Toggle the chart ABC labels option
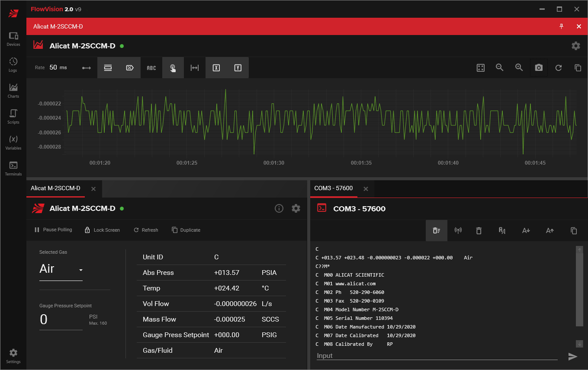The width and height of the screenshot is (588, 370). click(151, 68)
